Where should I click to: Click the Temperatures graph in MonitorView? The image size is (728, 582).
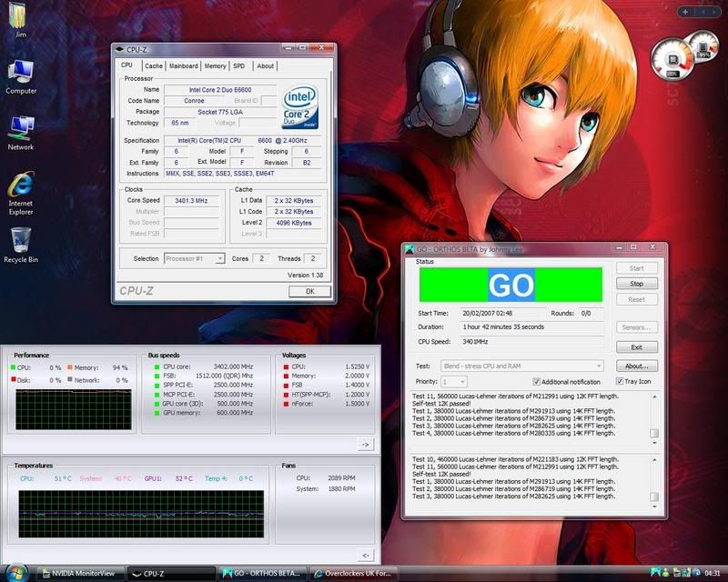click(x=141, y=514)
